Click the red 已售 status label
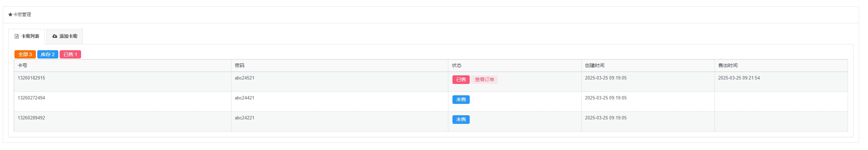 click(461, 79)
